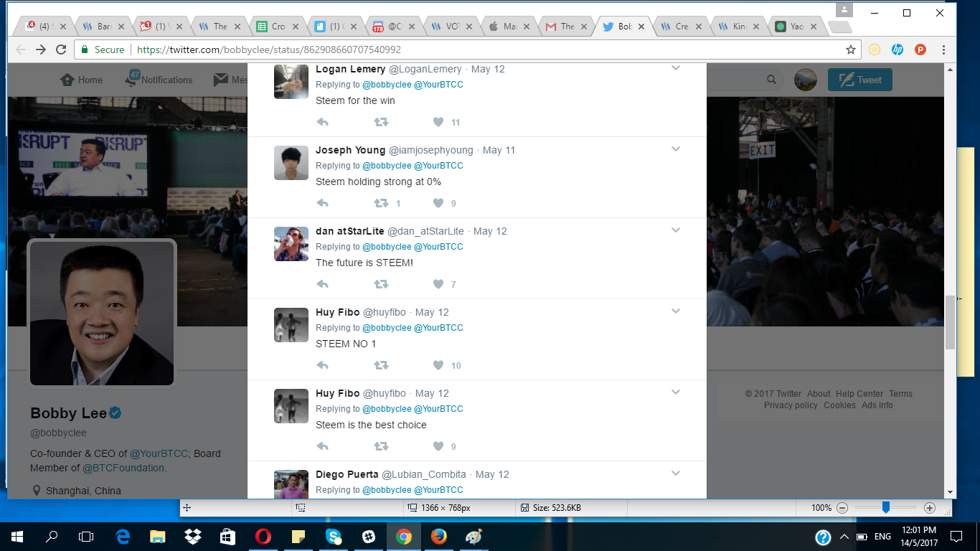Reply to Joseph Young's tweet
980x551 pixels.
(322, 203)
